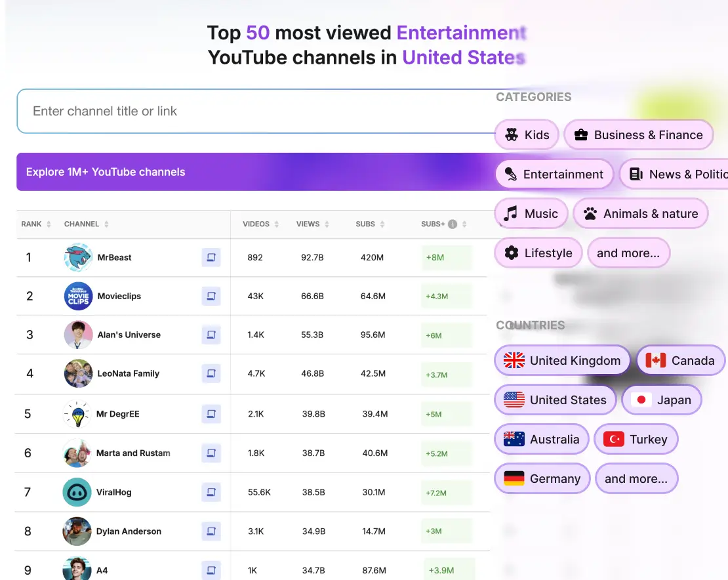Click the icon in Dylan Anderson row
The height and width of the screenshot is (580, 728).
point(211,531)
